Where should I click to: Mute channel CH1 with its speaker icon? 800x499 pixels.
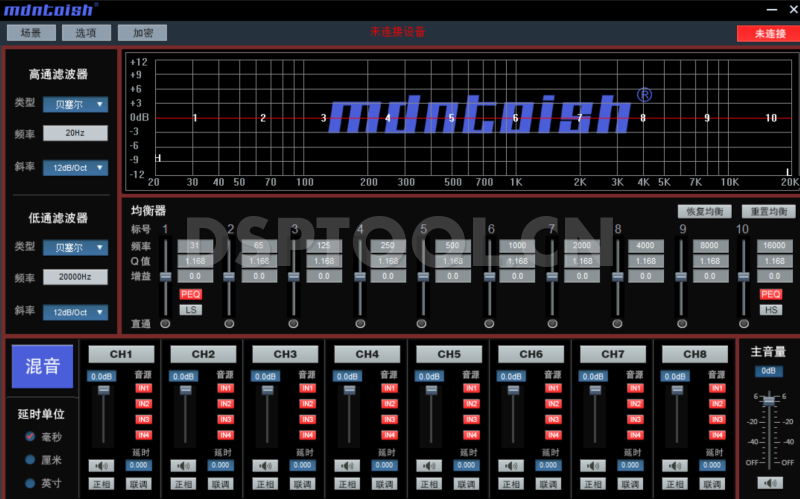(x=101, y=465)
